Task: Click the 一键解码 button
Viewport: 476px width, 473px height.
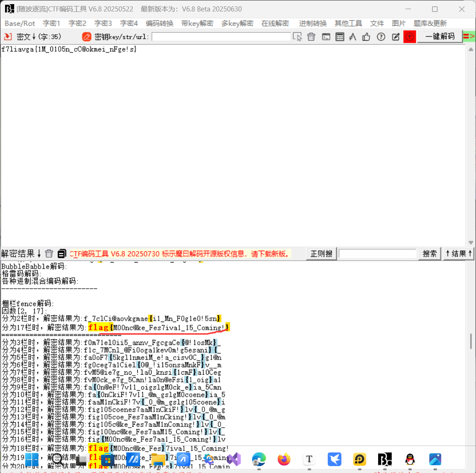Action: click(438, 37)
